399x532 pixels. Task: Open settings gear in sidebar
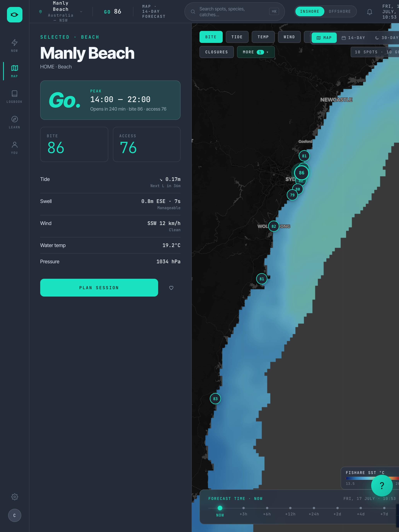click(x=14, y=497)
